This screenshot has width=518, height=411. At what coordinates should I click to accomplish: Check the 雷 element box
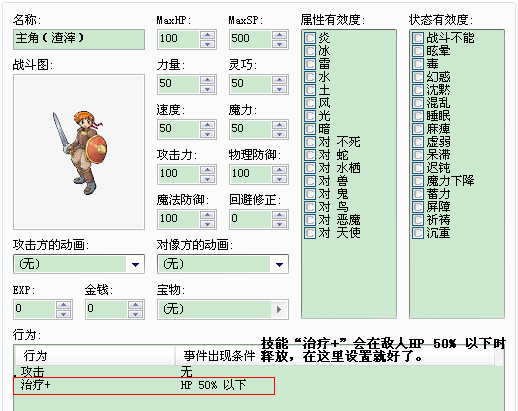pyautogui.click(x=310, y=64)
